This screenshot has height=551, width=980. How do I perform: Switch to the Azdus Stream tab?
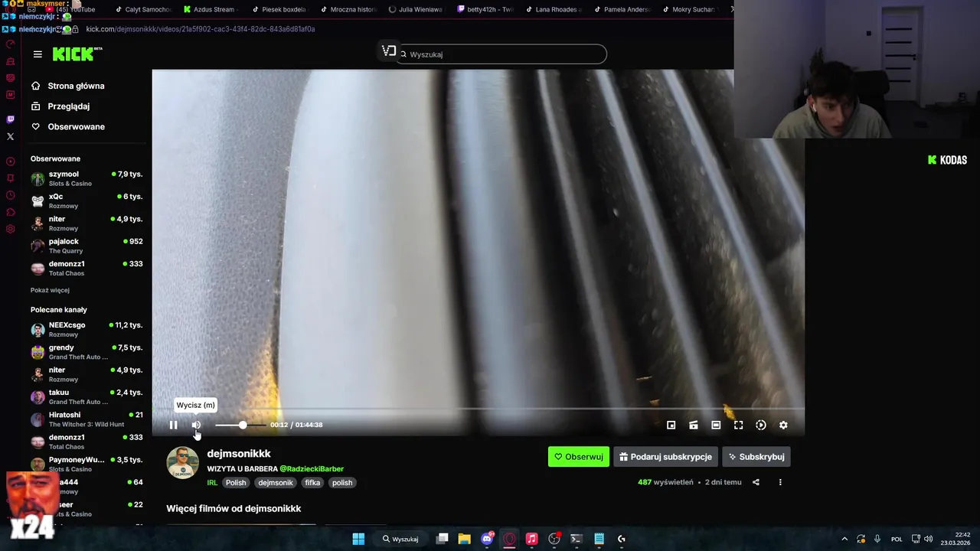tap(211, 9)
